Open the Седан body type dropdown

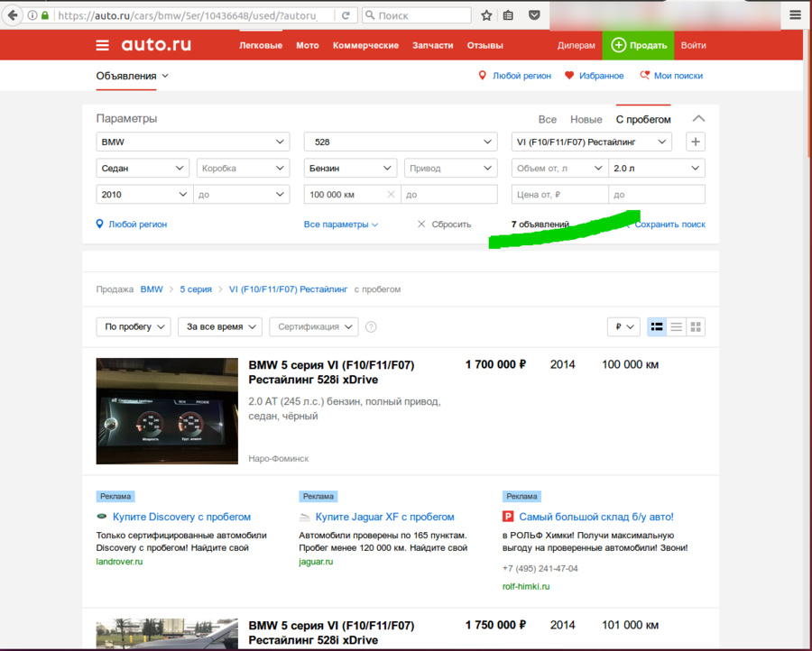pos(143,169)
